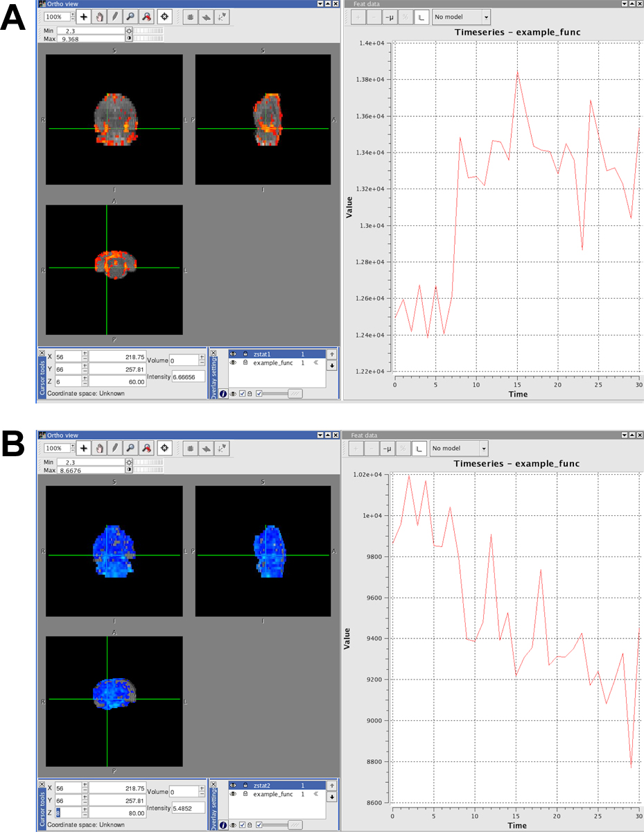The image size is (644, 832).
Task: Increase Volume value with plus button, panel A
Action: coord(201,358)
